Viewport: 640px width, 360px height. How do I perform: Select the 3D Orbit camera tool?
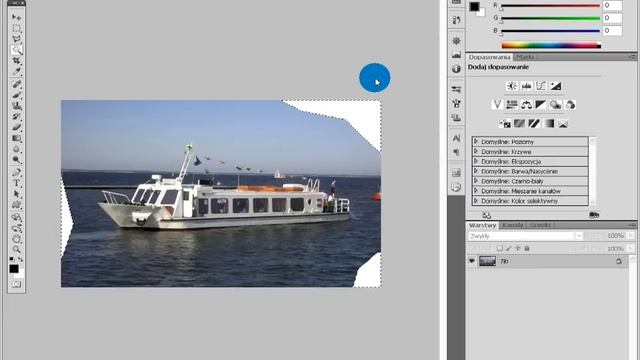[16, 228]
